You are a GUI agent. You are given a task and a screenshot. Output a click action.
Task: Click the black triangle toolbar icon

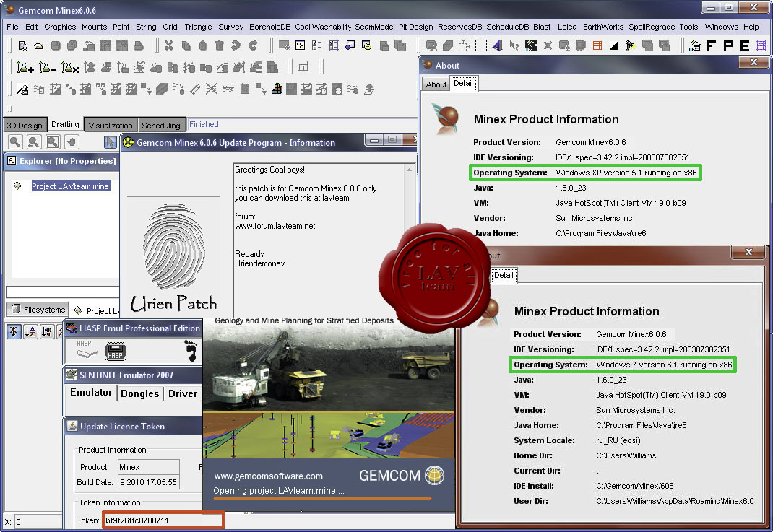tap(614, 45)
